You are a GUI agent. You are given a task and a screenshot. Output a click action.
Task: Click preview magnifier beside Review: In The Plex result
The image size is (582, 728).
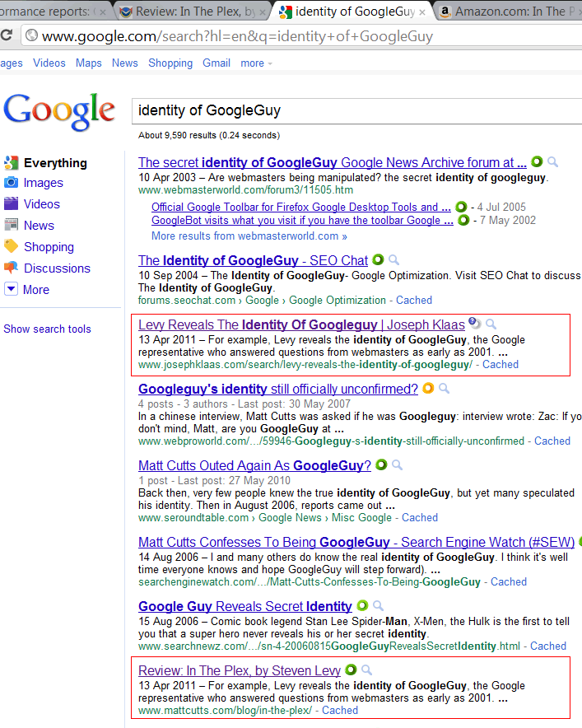point(366,670)
